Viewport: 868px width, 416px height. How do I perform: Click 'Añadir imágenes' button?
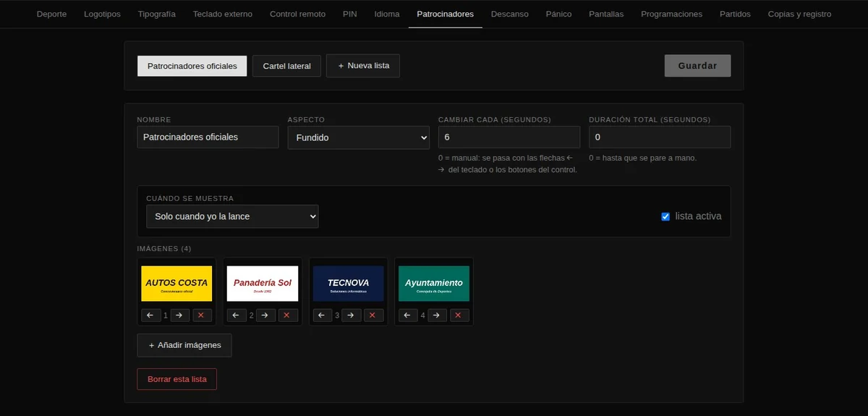pos(184,345)
